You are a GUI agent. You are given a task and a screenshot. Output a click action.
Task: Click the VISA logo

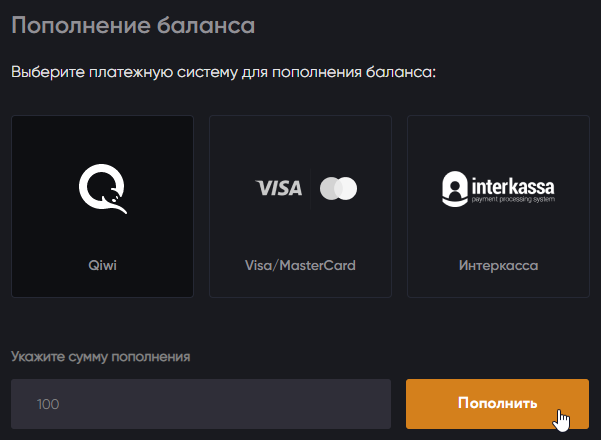(279, 188)
